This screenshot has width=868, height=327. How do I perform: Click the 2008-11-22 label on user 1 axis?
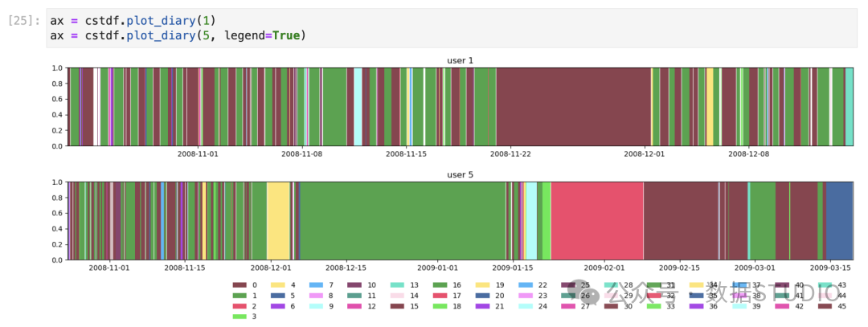click(509, 154)
